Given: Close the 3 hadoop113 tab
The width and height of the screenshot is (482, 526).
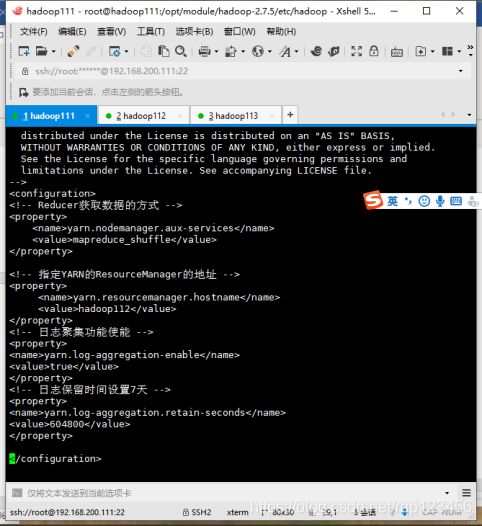Looking at the screenshot, I should tap(272, 116).
